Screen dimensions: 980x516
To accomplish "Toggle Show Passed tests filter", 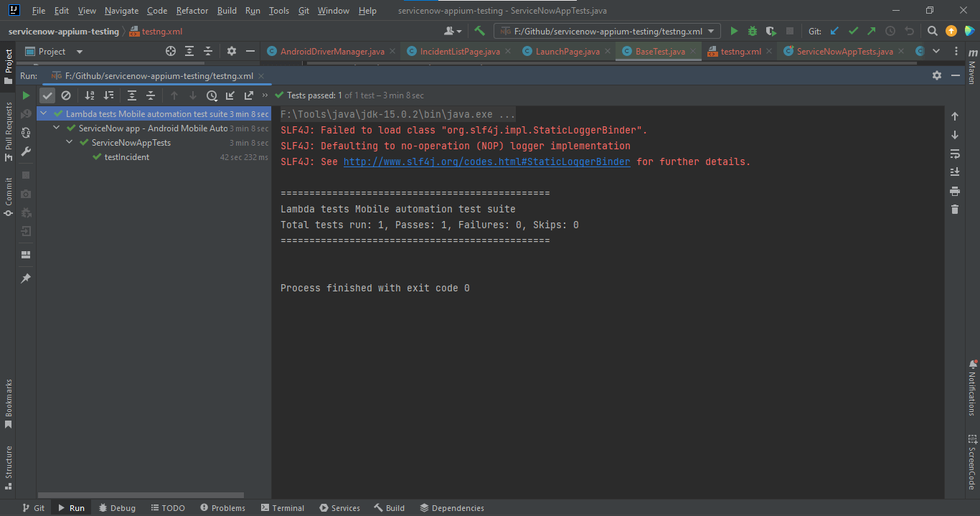I will tap(47, 95).
